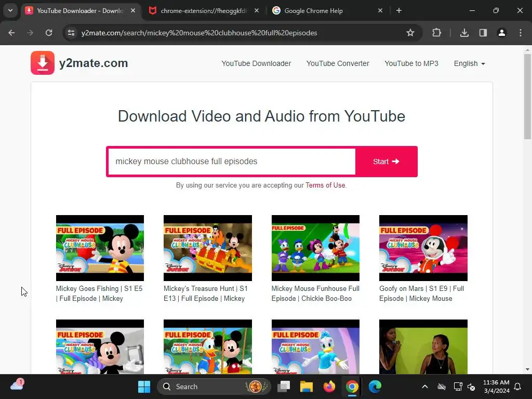532x399 pixels.
Task: Open Task View on the taskbar
Action: coord(284,387)
